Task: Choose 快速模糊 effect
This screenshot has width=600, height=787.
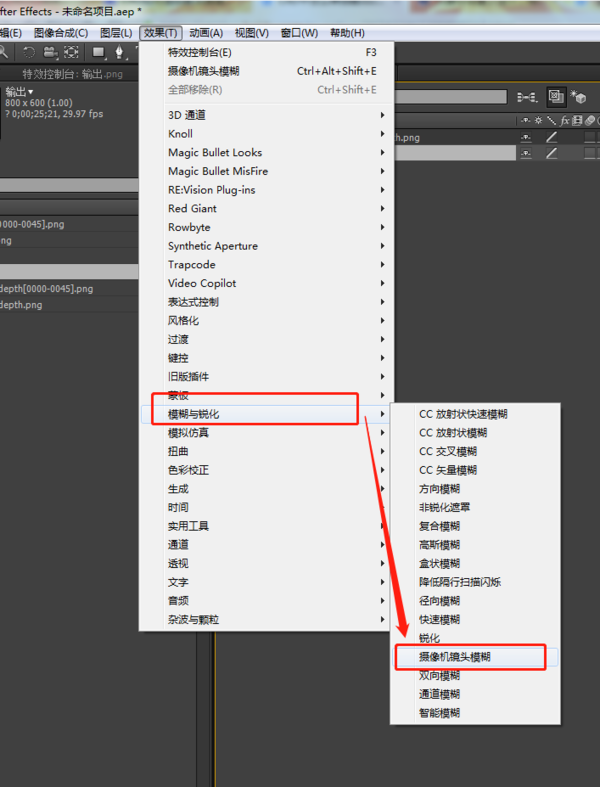Action: [475, 619]
